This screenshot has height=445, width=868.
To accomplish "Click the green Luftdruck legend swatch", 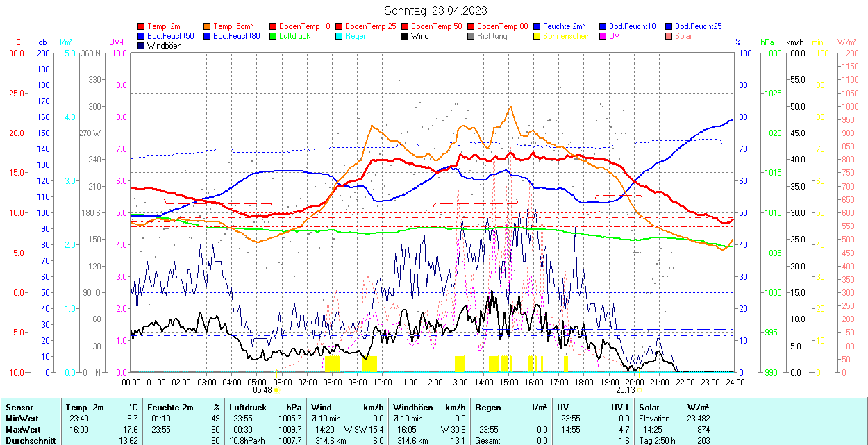I will 272,36.
